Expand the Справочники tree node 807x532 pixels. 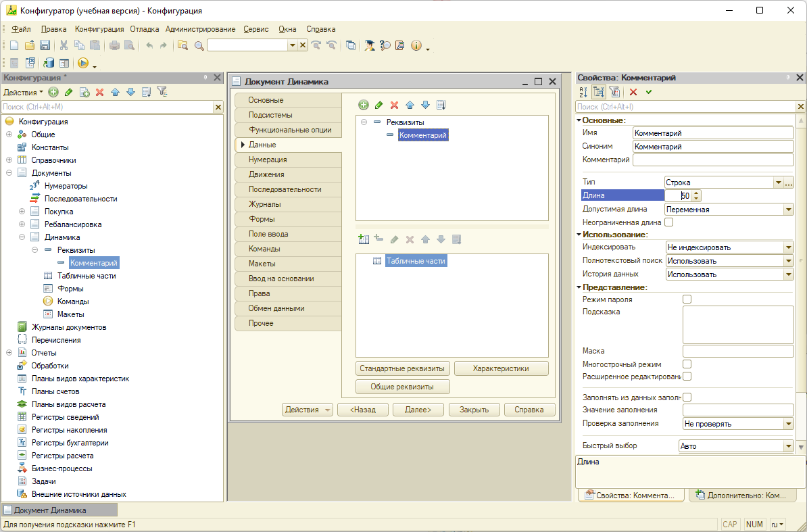[9, 160]
